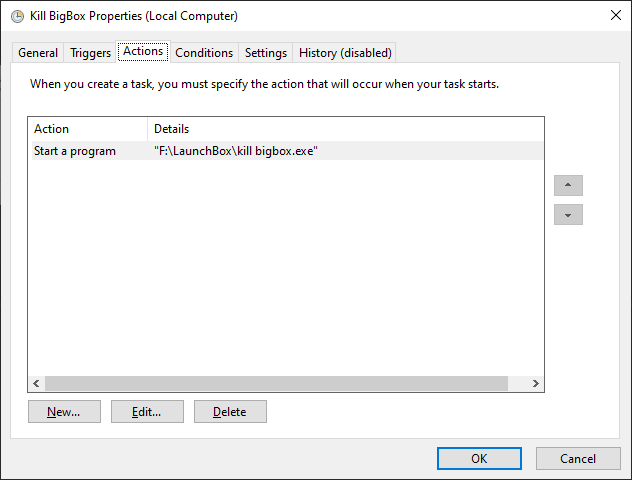632x480 pixels.
Task: Switch to the General tab
Action: pos(38,53)
